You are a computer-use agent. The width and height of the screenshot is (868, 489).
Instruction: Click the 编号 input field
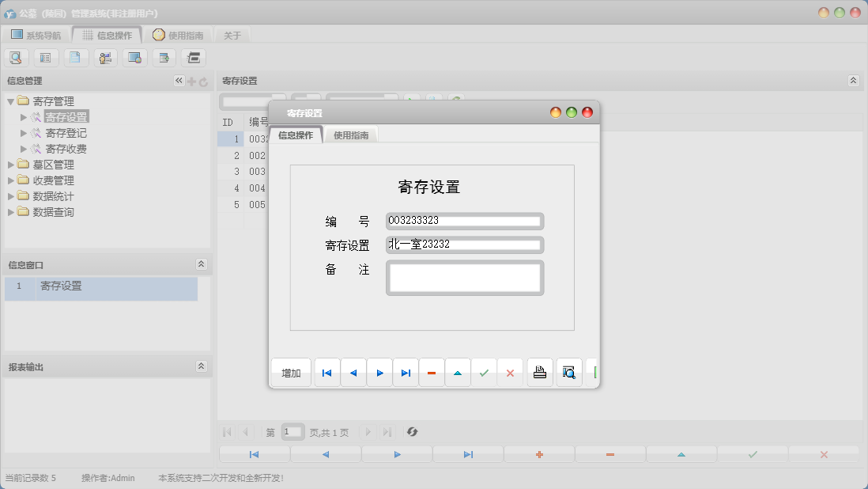coord(464,221)
